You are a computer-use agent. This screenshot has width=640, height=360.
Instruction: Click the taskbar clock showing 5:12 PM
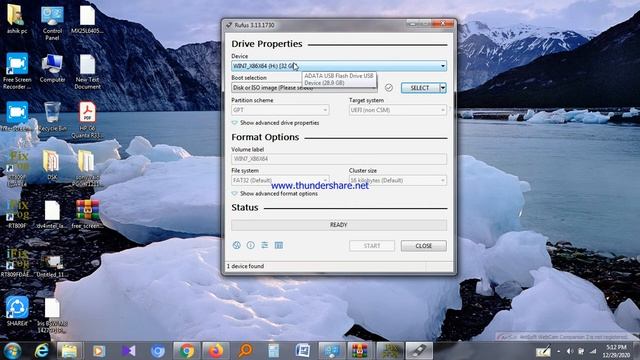(x=617, y=351)
